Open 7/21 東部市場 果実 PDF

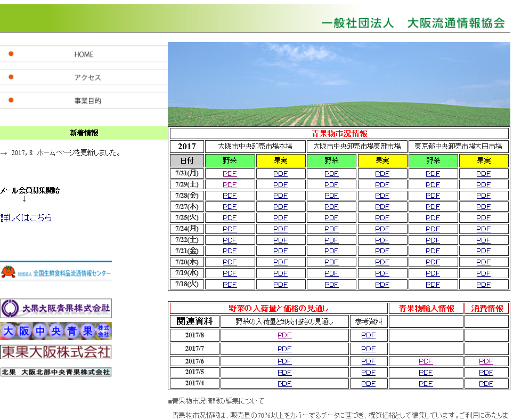click(382, 251)
